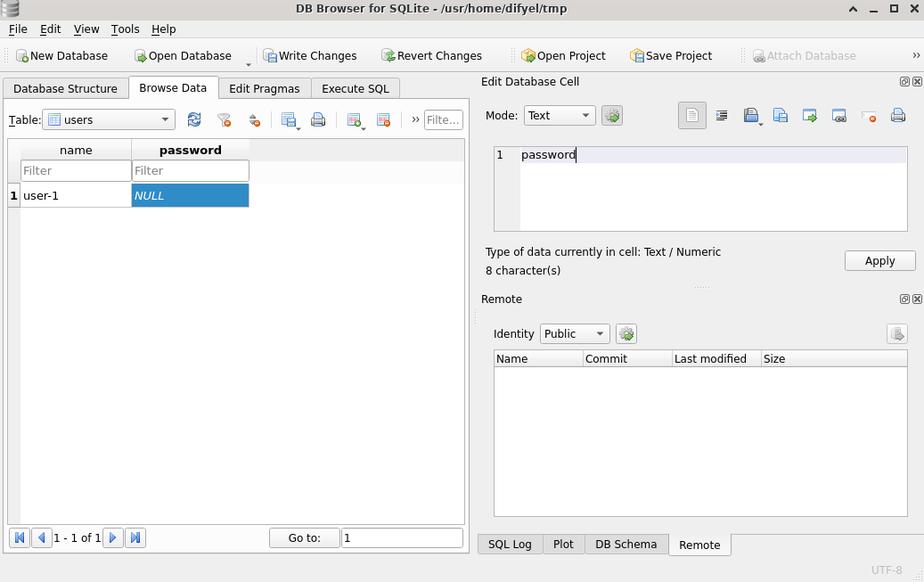Click the insert new record icon
This screenshot has width=924, height=582.
(355, 119)
